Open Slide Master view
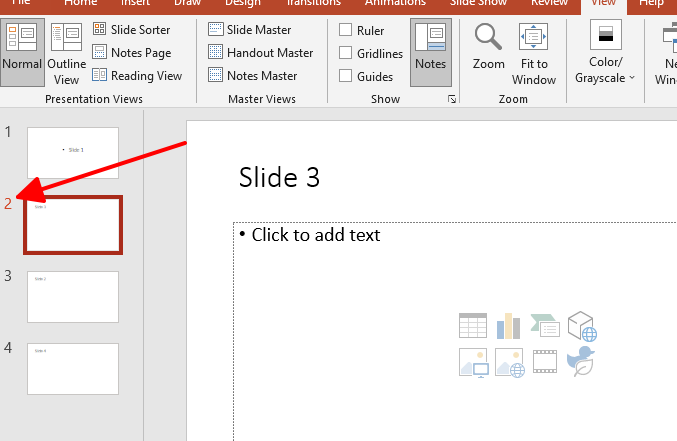The image size is (677, 441). coord(250,30)
